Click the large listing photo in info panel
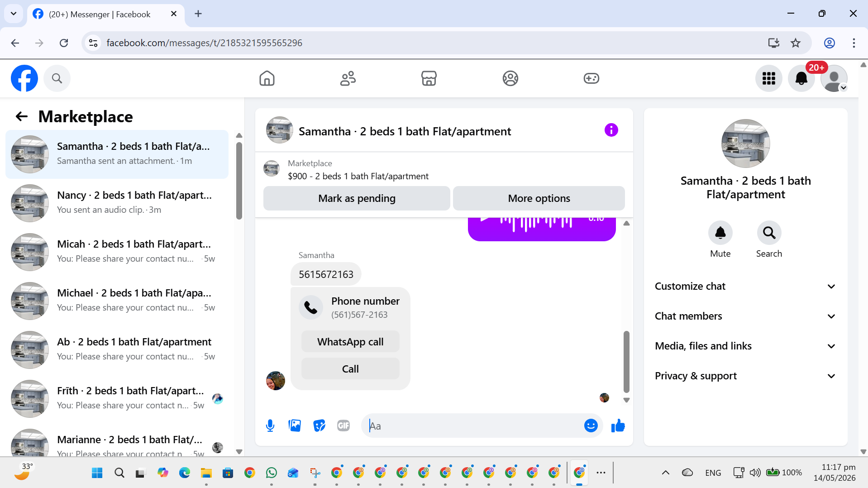Screen dimensions: 868x488 746,144
